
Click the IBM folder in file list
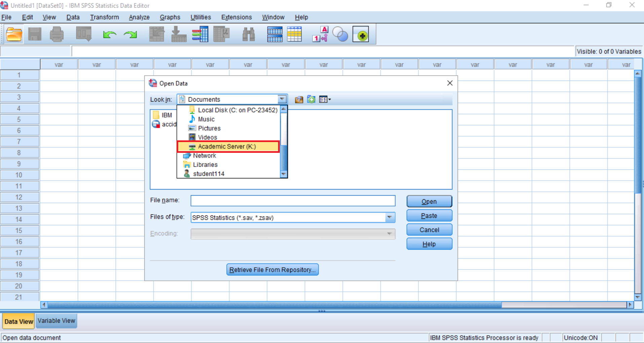(x=162, y=115)
